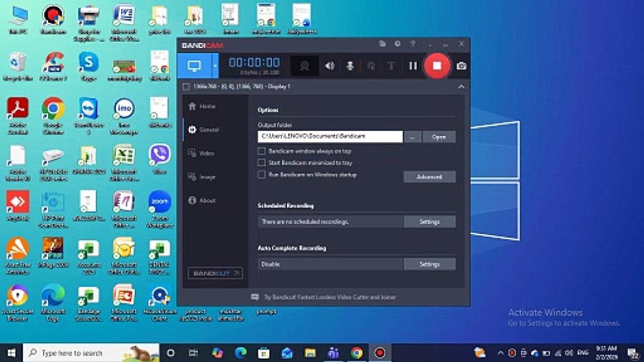The image size is (644, 362).
Task: Click the recording timer display
Action: click(254, 62)
